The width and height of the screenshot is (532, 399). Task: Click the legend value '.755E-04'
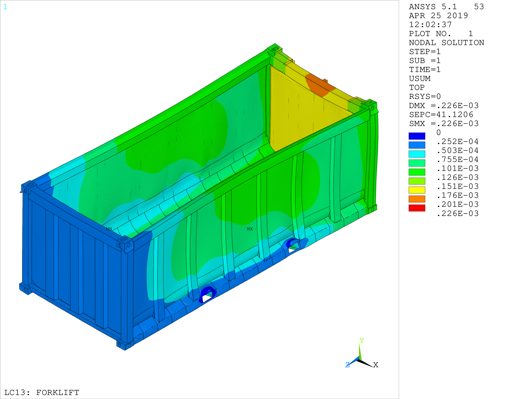pos(458,159)
